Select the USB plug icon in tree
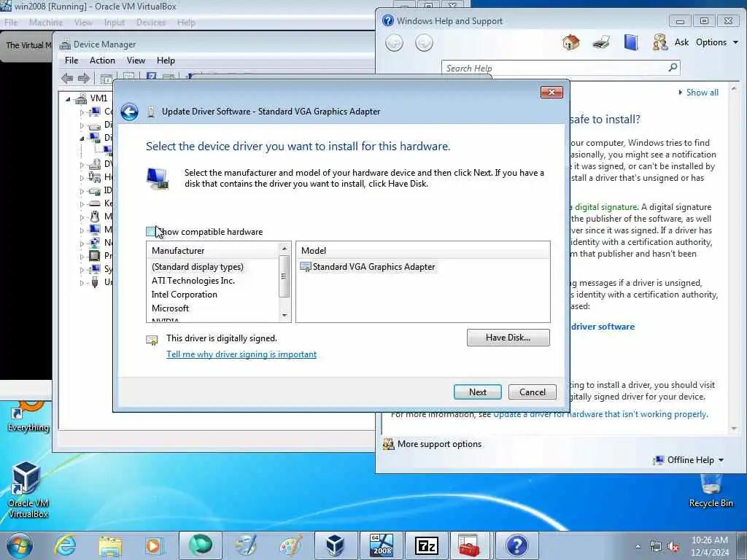The width and height of the screenshot is (747, 560). click(x=95, y=282)
